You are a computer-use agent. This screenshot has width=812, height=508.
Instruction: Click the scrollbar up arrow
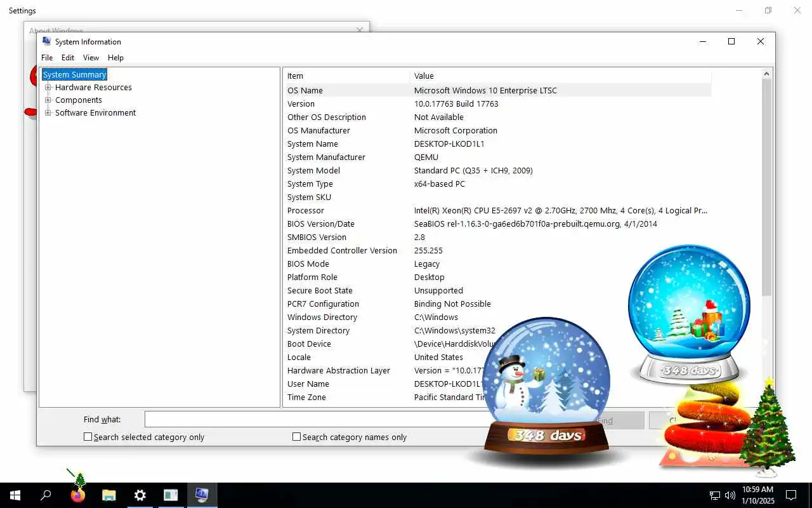pyautogui.click(x=766, y=74)
